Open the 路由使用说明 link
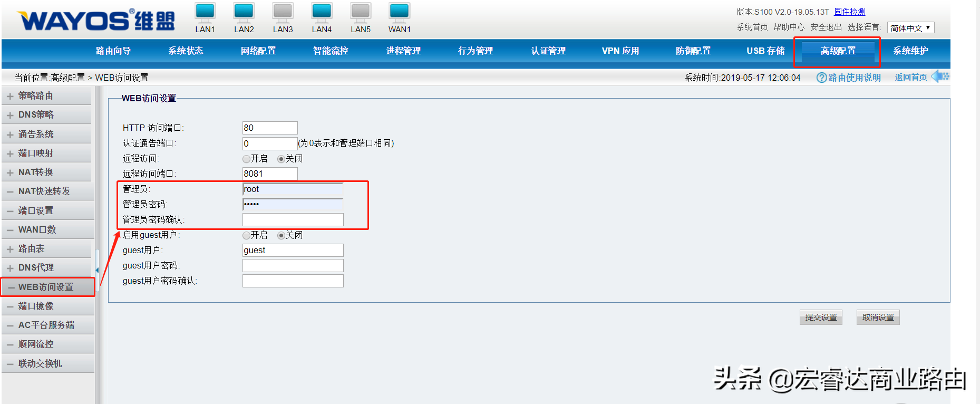Screen dimensions: 980x404 [855, 78]
